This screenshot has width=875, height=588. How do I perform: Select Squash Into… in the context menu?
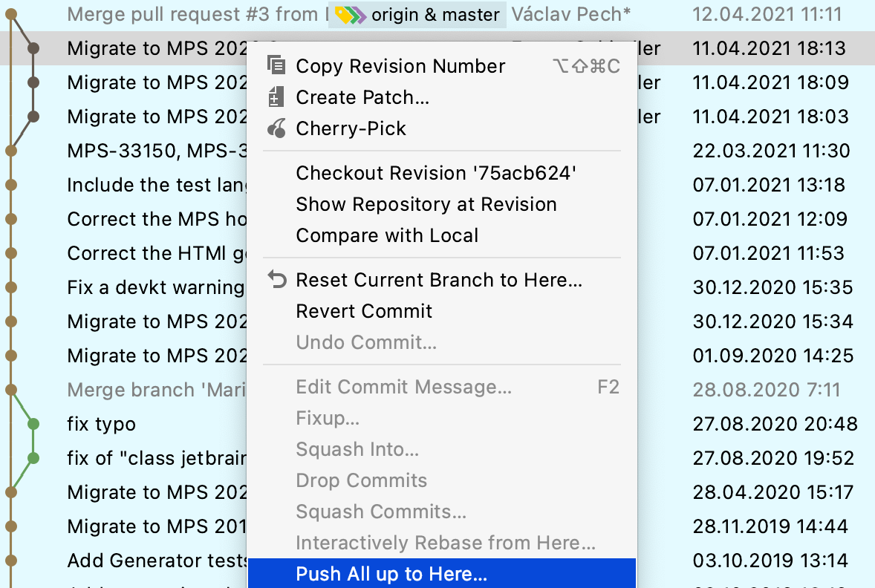click(x=357, y=449)
